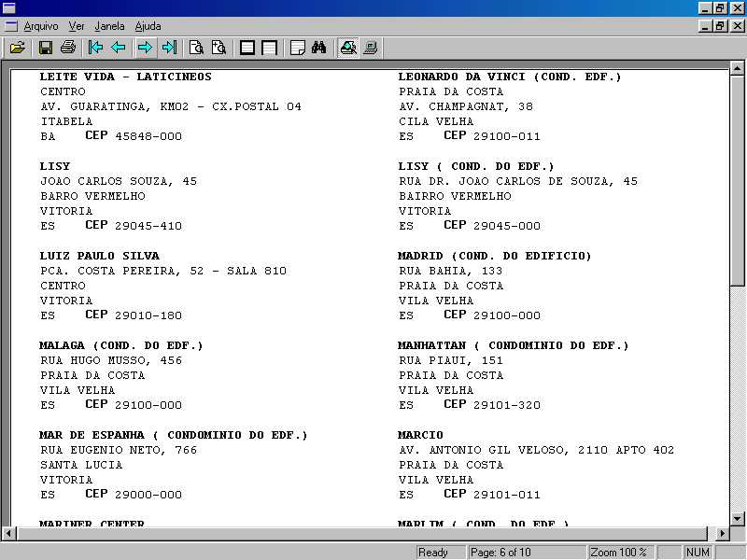The height and width of the screenshot is (560, 747).
Task: Go to the previous page arrow
Action: click(x=119, y=48)
